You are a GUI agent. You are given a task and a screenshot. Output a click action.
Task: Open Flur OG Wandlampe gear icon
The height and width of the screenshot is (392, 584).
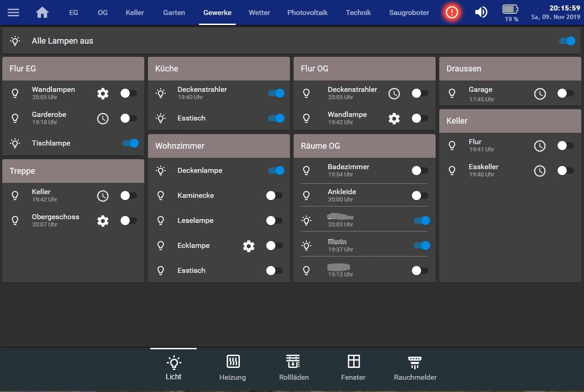394,119
